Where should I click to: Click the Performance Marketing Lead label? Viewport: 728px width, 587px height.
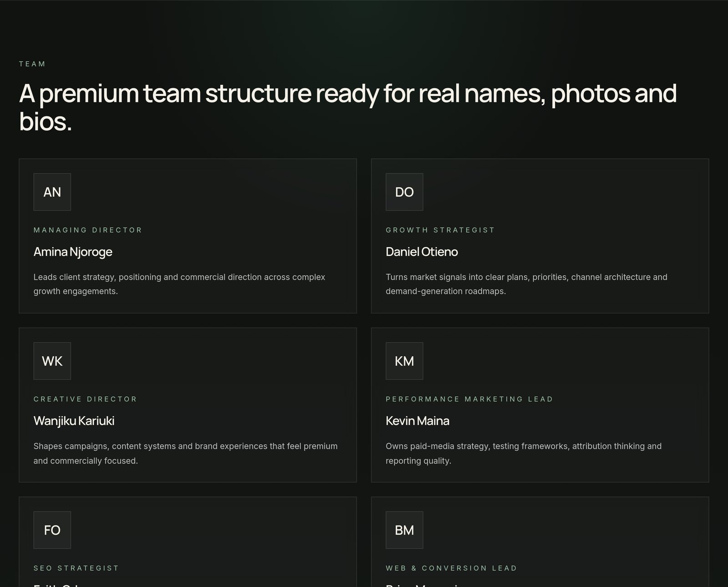click(x=469, y=399)
